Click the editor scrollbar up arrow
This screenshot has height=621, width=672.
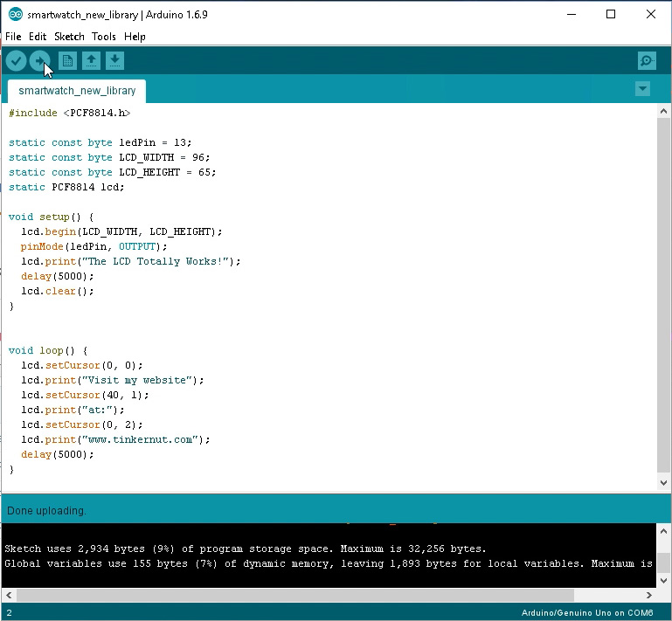pos(663,111)
